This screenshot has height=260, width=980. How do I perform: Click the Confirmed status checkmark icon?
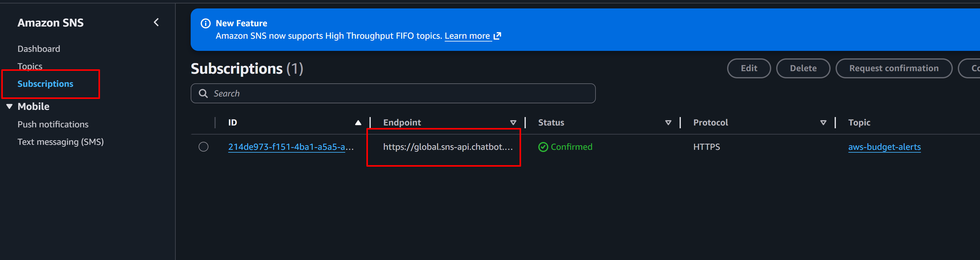click(543, 147)
